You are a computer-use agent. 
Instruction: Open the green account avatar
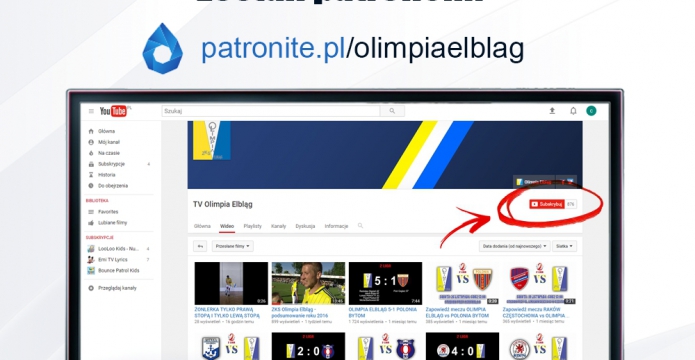591,111
